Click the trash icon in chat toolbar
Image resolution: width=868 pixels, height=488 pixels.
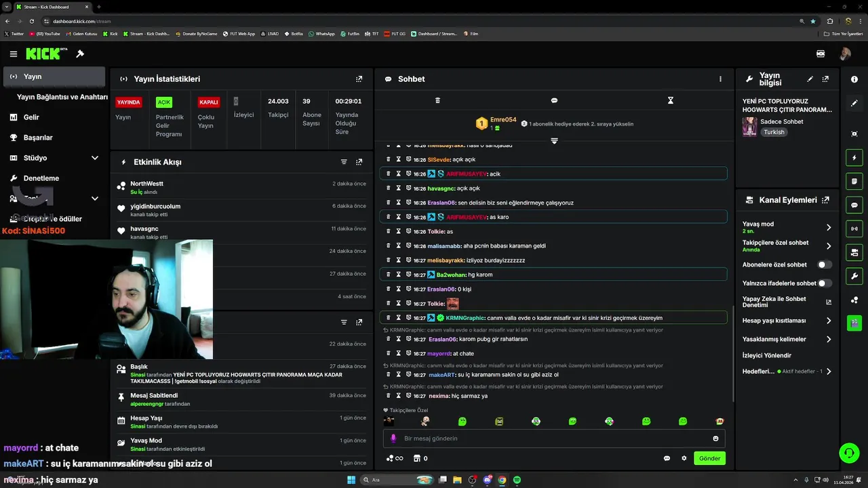pos(437,100)
